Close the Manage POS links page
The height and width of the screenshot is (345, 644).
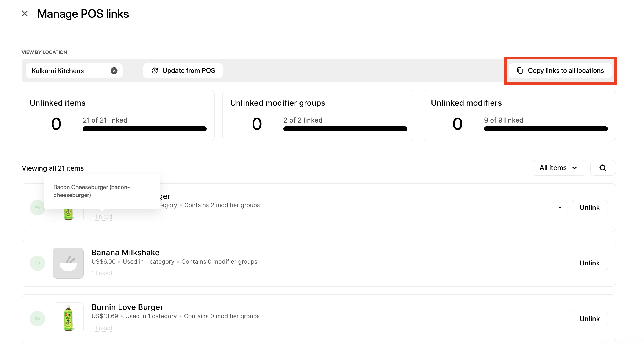coord(25,13)
